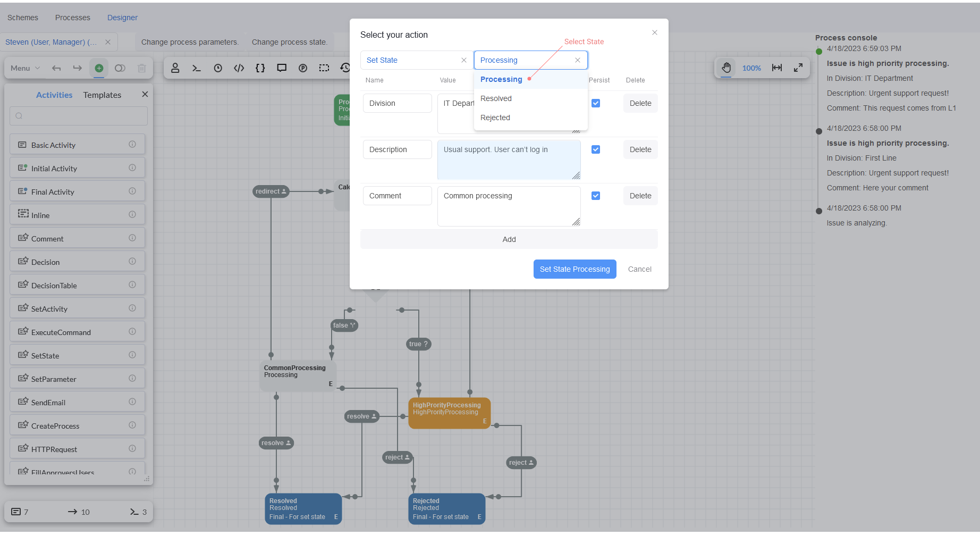Click the Description value text area
Screen dimensions: 980x535
coord(509,160)
